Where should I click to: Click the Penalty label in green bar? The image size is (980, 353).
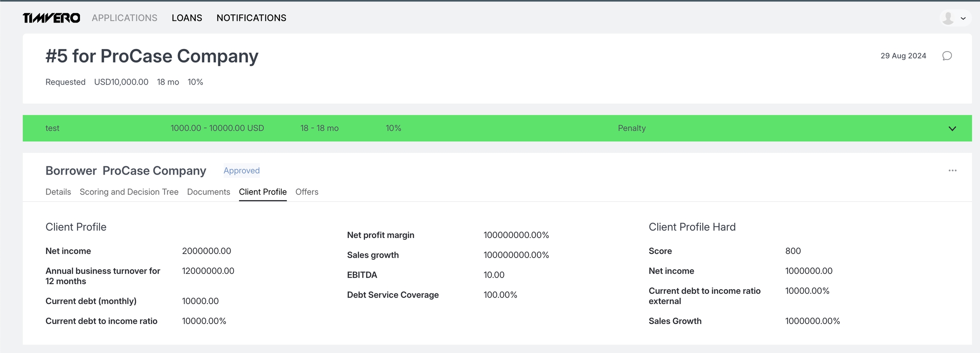click(x=632, y=128)
